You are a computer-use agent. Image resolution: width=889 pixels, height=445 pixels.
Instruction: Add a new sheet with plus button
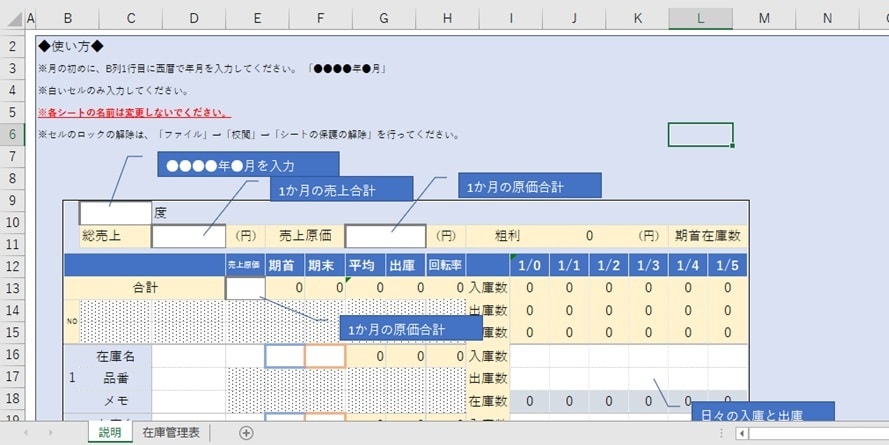(246, 433)
